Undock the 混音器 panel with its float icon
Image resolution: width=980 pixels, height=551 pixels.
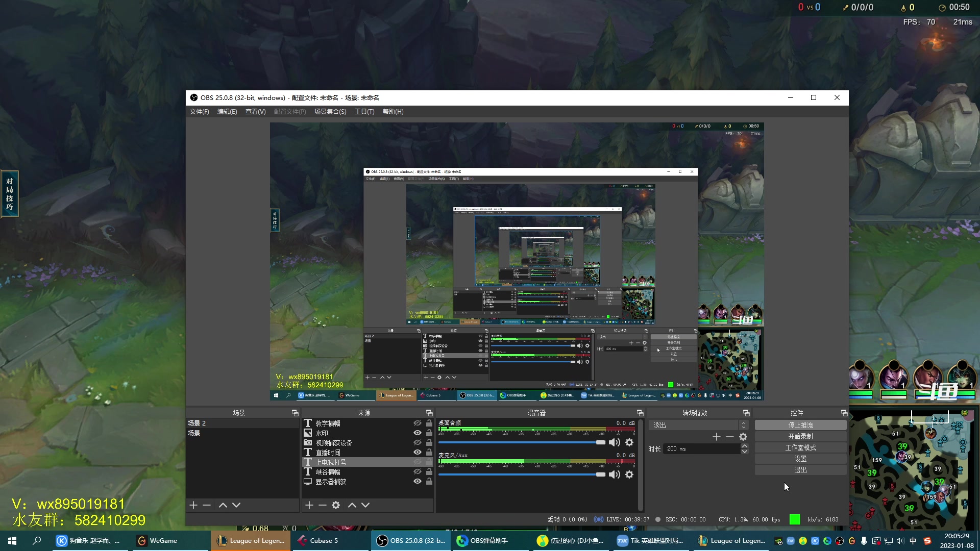tap(640, 413)
